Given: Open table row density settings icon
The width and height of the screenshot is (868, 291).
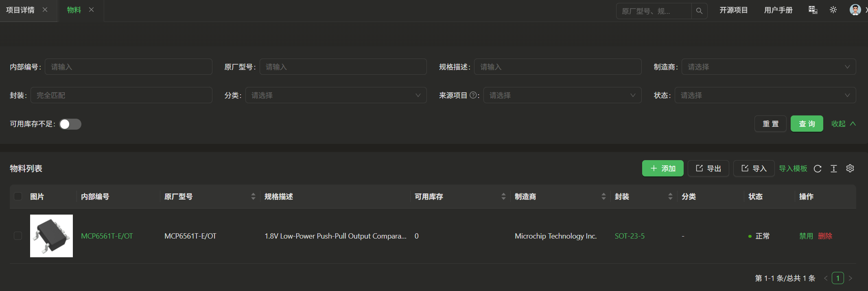Looking at the screenshot, I should (x=834, y=169).
